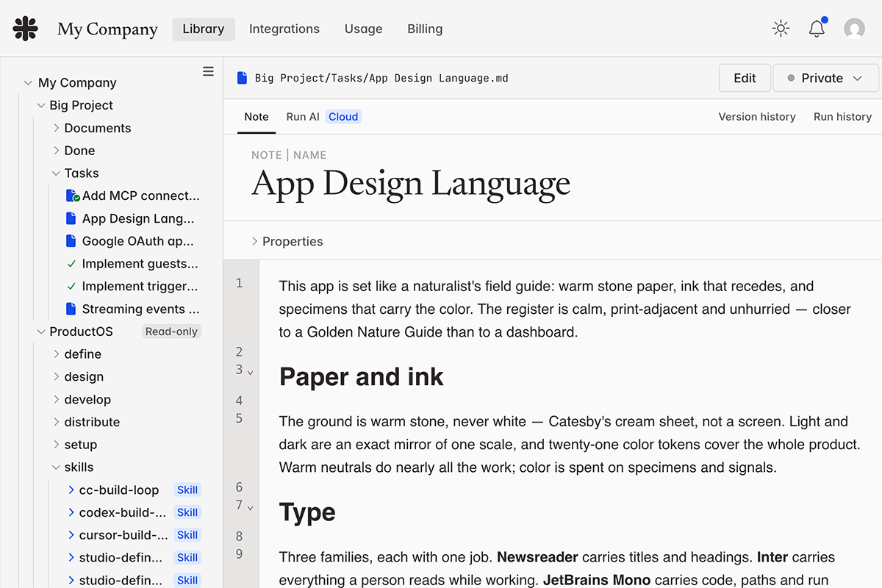Click the file icon beside the breadcrumb path
The height and width of the screenshot is (588, 882).
point(242,78)
